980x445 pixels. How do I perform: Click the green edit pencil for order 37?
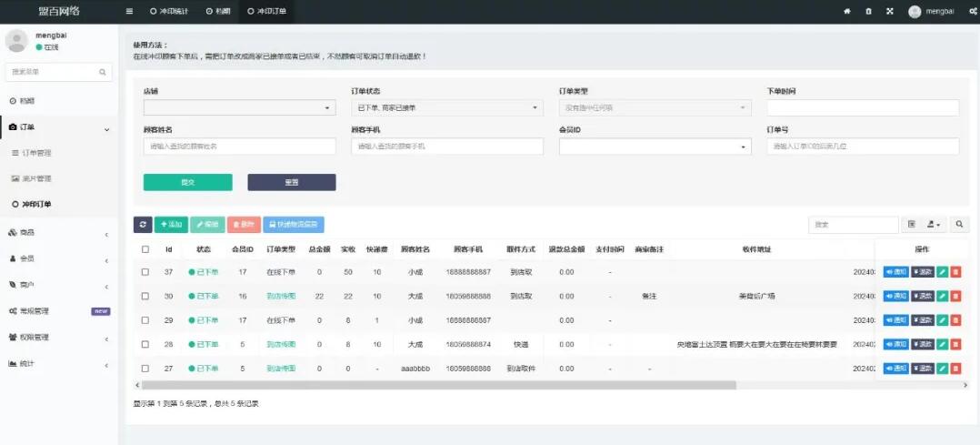pyautogui.click(x=943, y=271)
